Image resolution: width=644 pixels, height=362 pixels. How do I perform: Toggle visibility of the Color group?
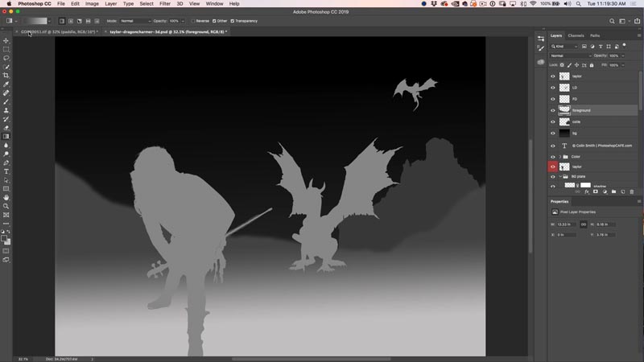553,157
